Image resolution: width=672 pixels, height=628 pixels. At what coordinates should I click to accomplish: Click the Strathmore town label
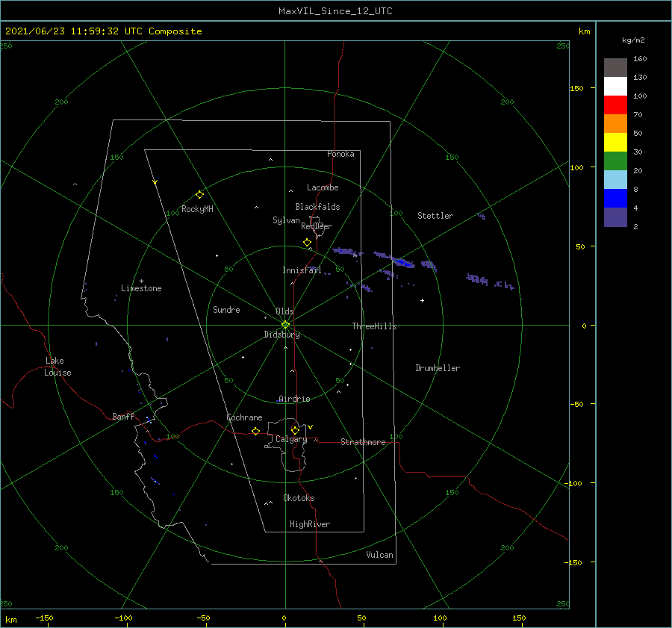(363, 442)
